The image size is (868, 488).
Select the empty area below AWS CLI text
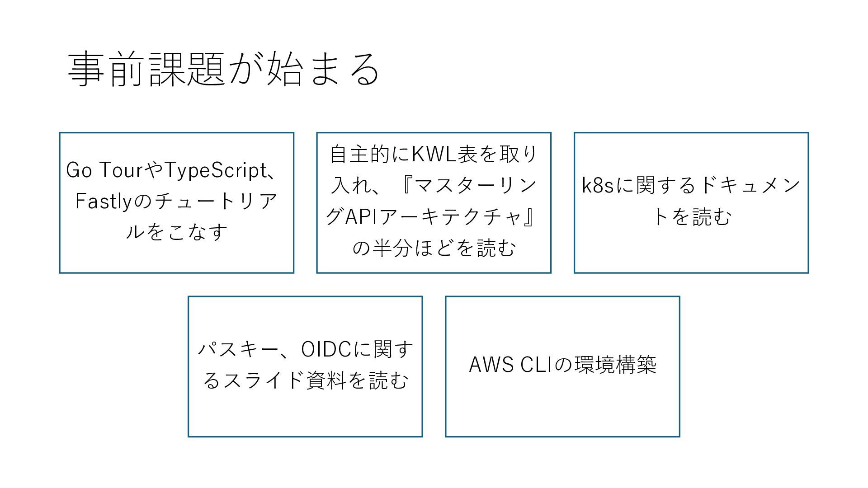tap(562, 407)
